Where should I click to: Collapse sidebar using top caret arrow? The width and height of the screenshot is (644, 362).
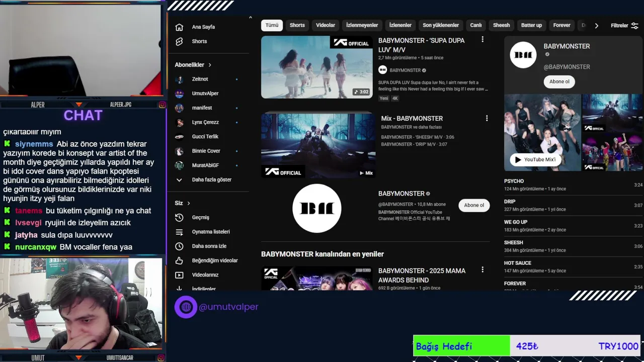[x=250, y=18]
